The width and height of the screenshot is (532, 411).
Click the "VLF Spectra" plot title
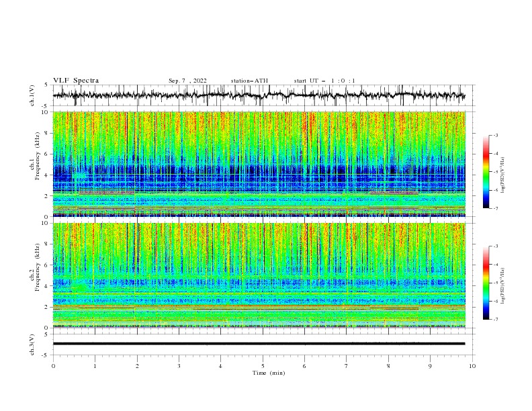(x=76, y=81)
